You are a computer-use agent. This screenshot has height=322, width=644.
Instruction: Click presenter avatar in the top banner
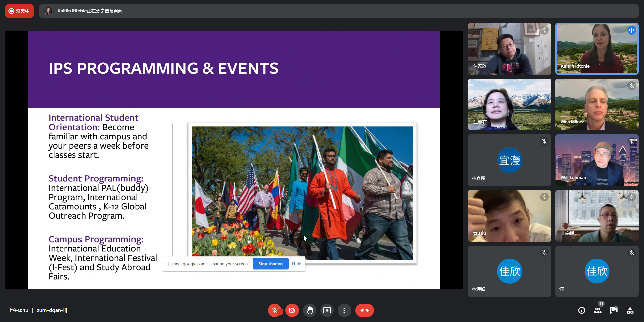pyautogui.click(x=48, y=11)
